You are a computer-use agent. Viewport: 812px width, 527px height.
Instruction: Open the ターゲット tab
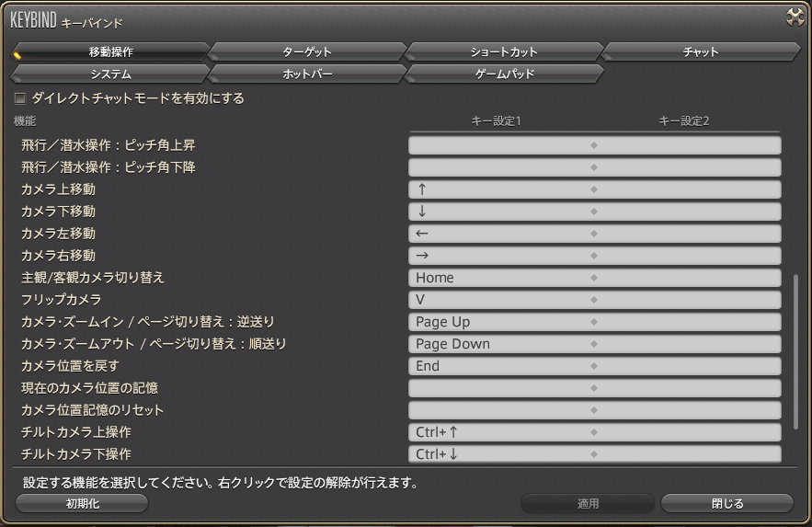coord(307,52)
